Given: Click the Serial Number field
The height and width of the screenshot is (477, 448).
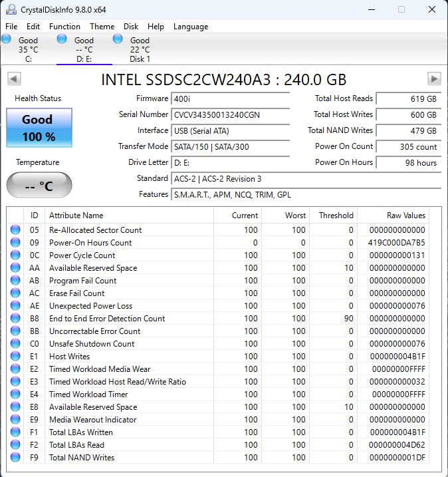Looking at the screenshot, I should point(231,115).
